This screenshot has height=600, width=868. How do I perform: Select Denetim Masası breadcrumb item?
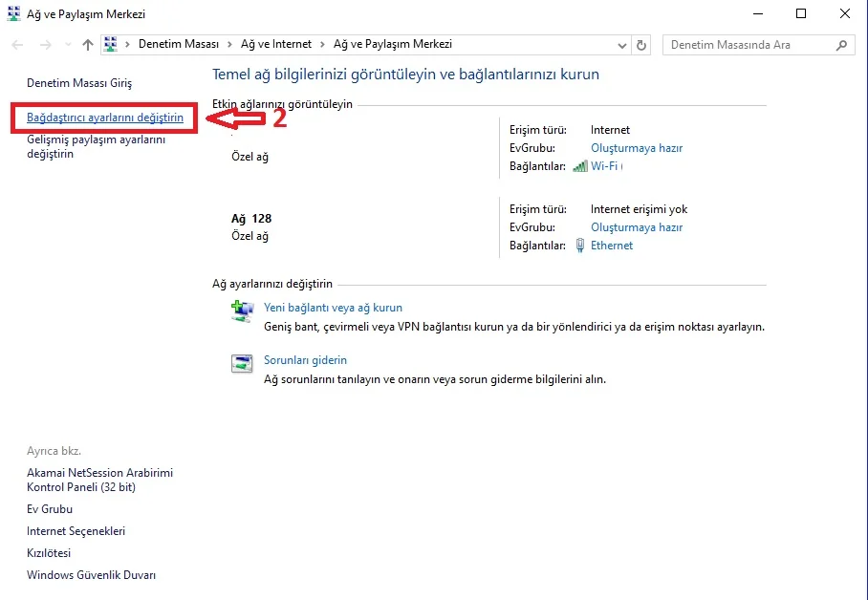click(x=178, y=45)
